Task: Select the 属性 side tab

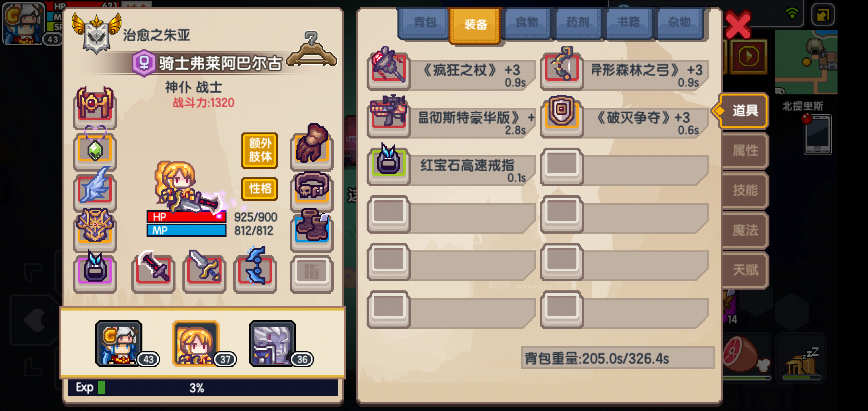Action: (x=745, y=151)
